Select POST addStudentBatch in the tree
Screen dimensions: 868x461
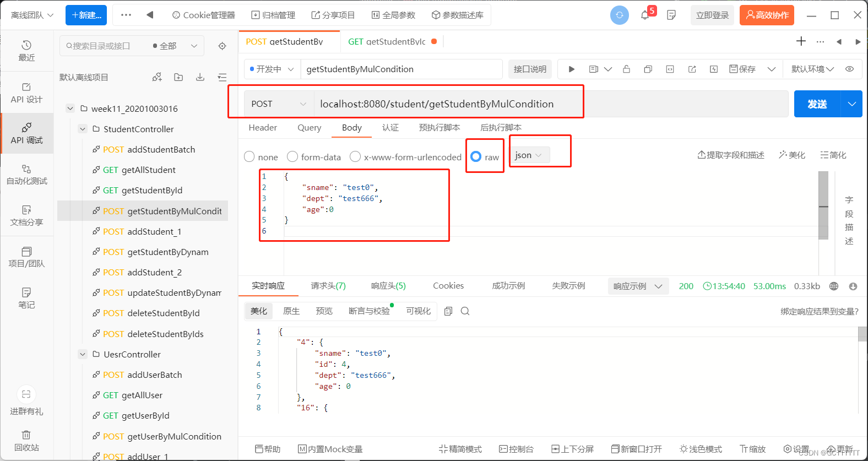[149, 149]
